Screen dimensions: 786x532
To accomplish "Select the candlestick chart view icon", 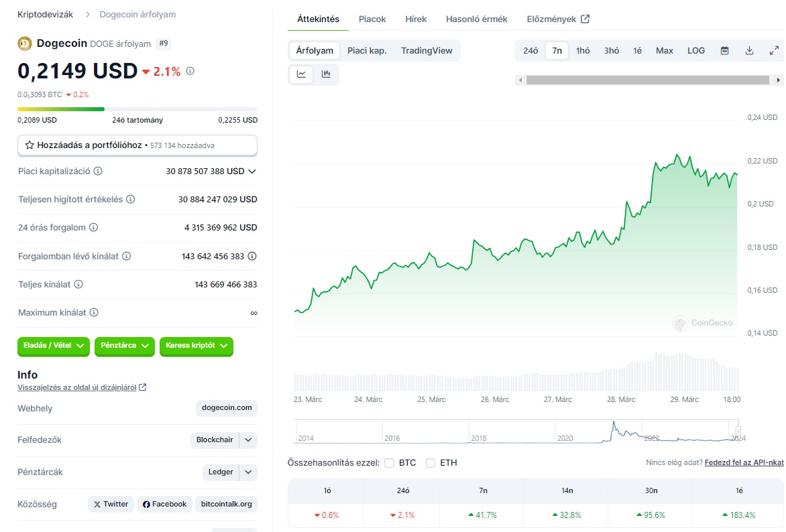I will pyautogui.click(x=327, y=74).
